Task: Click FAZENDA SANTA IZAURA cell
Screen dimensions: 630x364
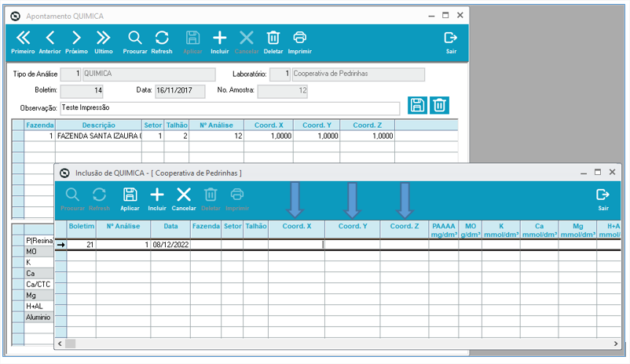Action: point(98,136)
